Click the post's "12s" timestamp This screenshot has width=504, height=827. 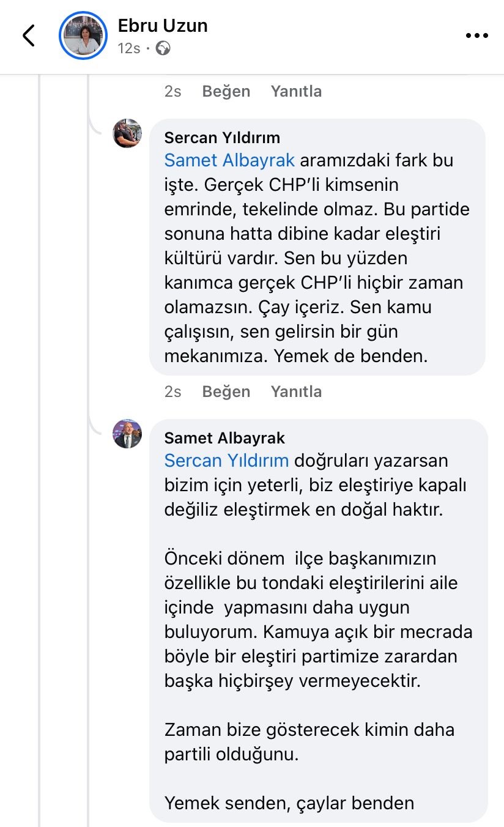coord(129,48)
